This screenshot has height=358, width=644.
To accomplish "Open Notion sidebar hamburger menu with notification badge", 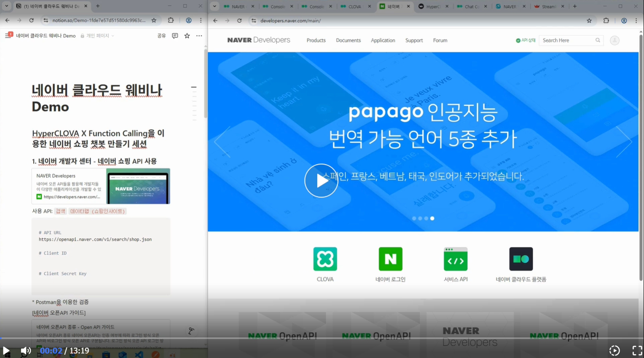I will click(x=8, y=35).
